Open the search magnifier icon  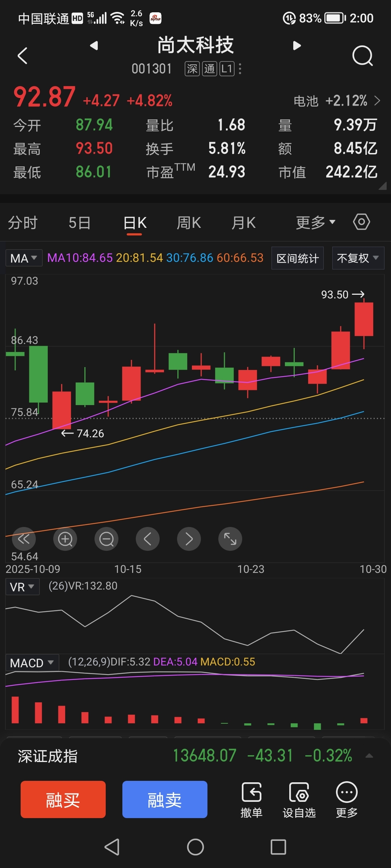tap(362, 56)
